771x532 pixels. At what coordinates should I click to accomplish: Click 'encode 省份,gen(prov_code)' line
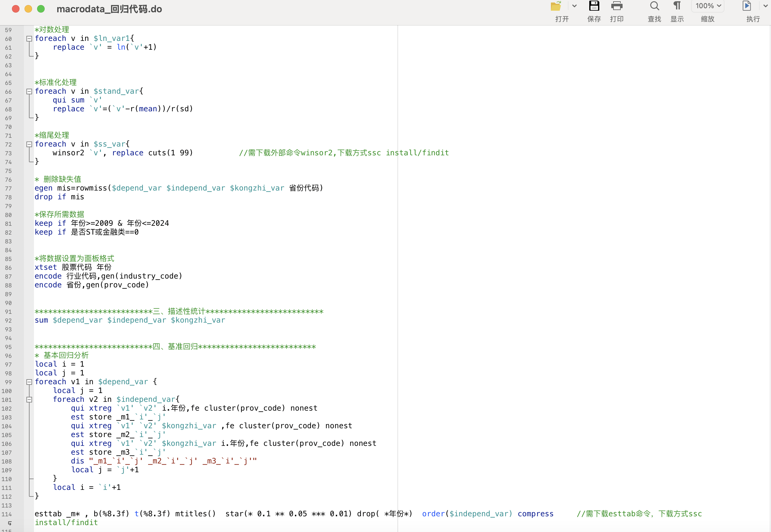click(92, 285)
